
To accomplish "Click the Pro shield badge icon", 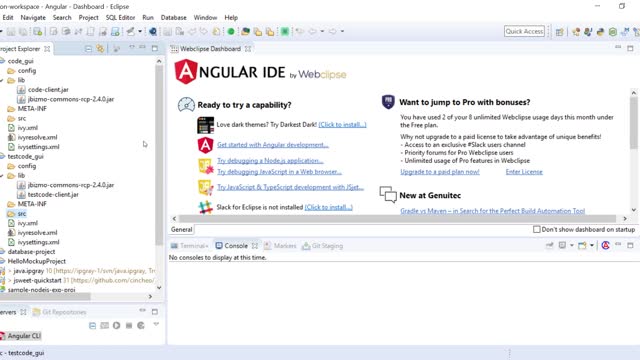I will point(388,102).
